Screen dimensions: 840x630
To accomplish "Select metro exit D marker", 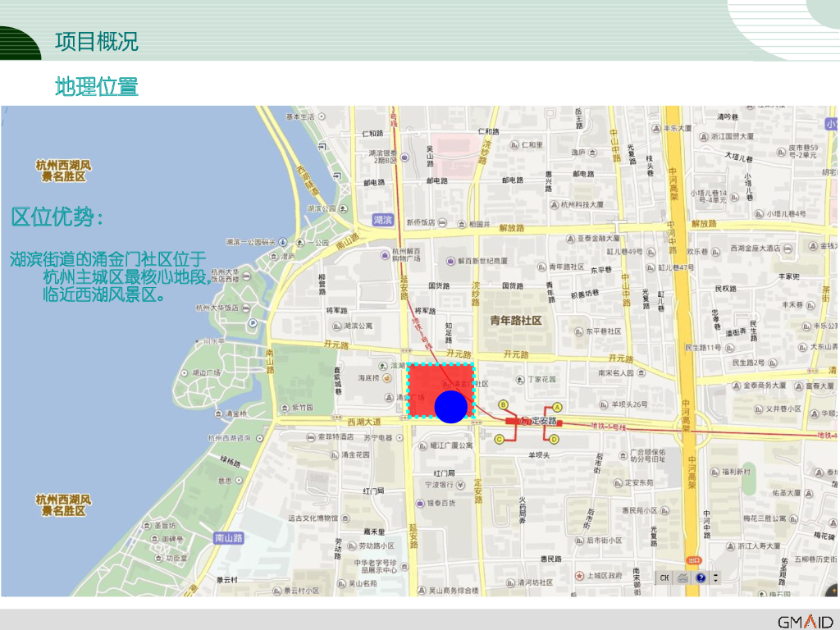I will [554, 440].
